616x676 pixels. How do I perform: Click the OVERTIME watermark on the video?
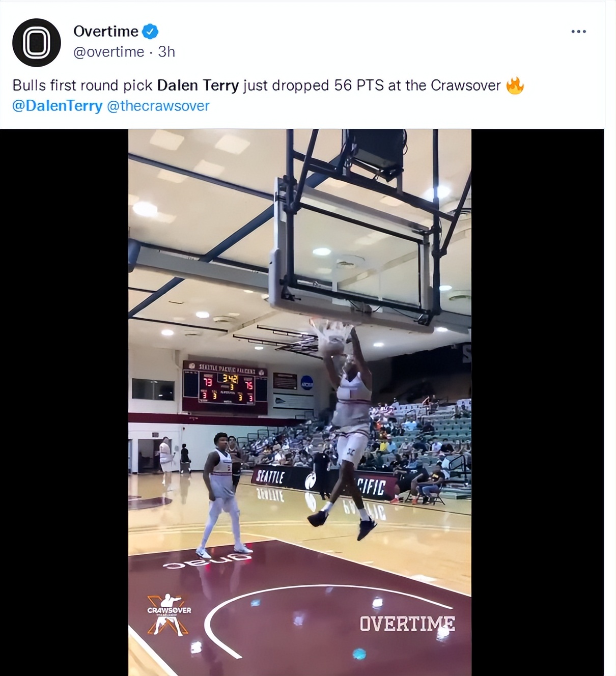(x=408, y=622)
